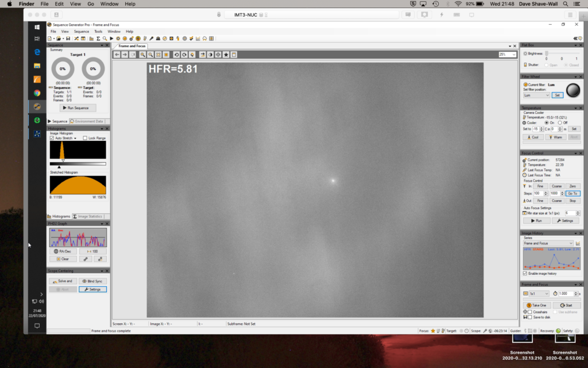The height and width of the screenshot is (368, 588).
Task: Click the orange subframe square icon
Action: pyautogui.click(x=166, y=55)
